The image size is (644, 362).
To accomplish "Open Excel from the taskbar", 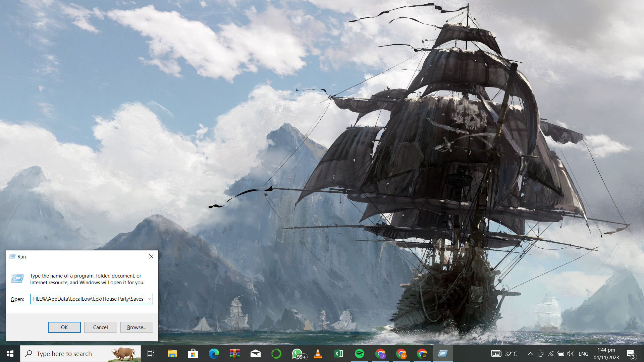I will point(338,354).
